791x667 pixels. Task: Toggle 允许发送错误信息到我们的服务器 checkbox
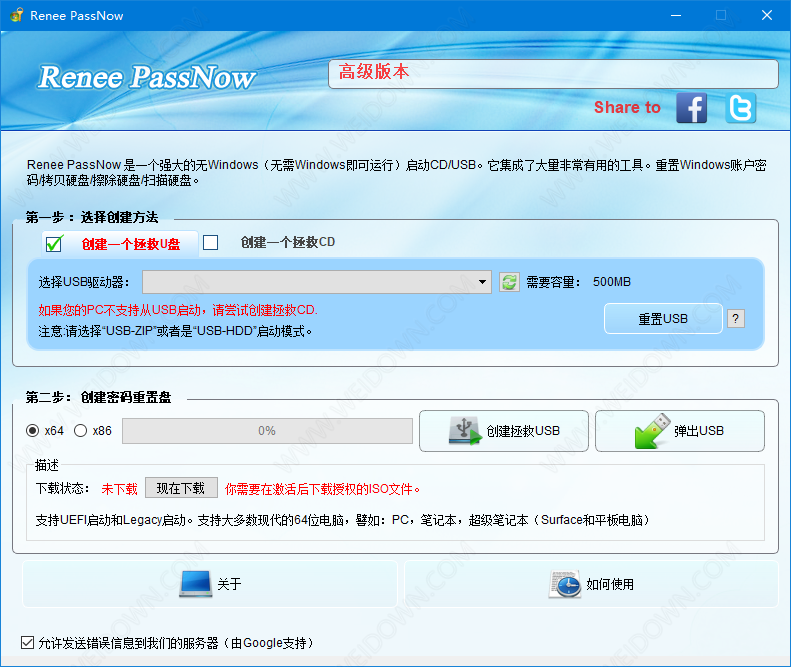[x=27, y=642]
